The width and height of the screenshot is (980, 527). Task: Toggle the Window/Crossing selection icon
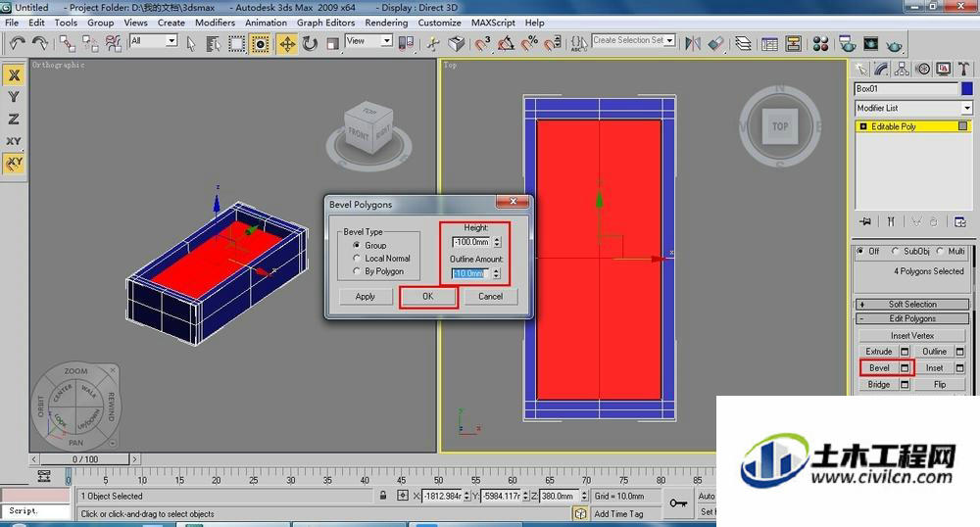260,43
